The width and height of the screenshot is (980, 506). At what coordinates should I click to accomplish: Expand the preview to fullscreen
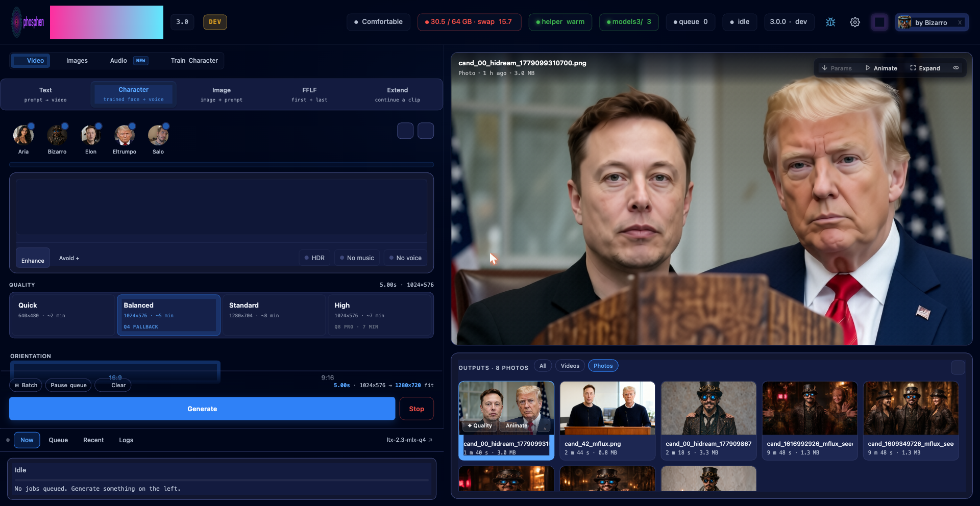coord(925,68)
